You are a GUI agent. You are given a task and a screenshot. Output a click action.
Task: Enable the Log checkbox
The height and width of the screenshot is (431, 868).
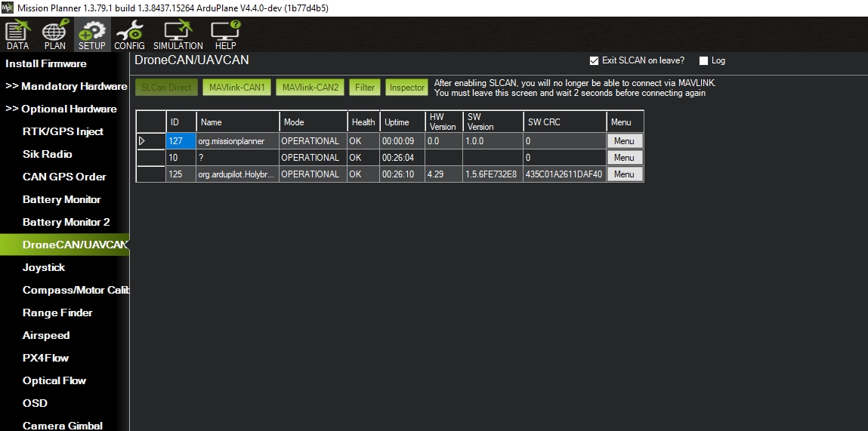(703, 61)
